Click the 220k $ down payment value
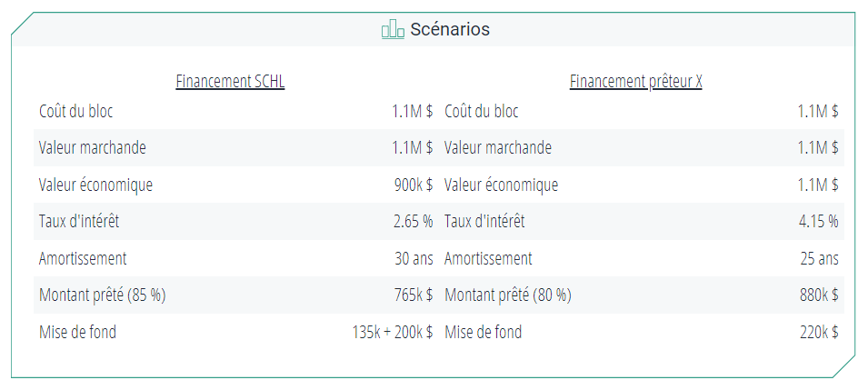The width and height of the screenshot is (868, 390). click(818, 332)
